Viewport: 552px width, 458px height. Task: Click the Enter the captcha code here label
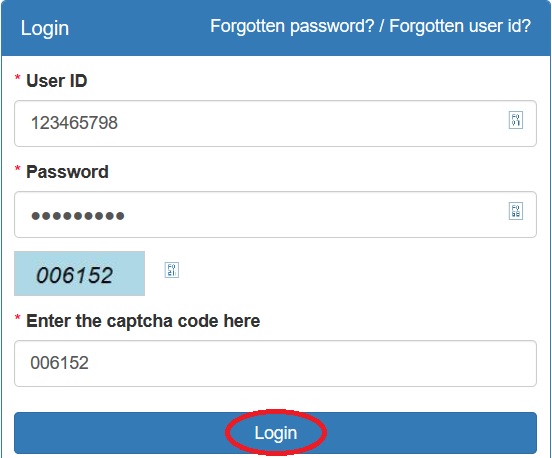(x=143, y=321)
